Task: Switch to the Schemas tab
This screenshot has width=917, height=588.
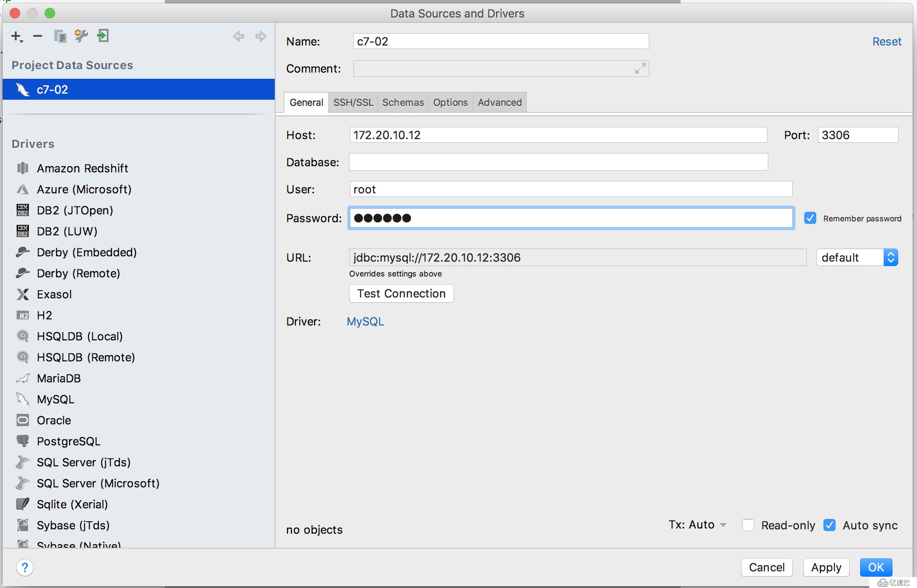Action: point(402,102)
